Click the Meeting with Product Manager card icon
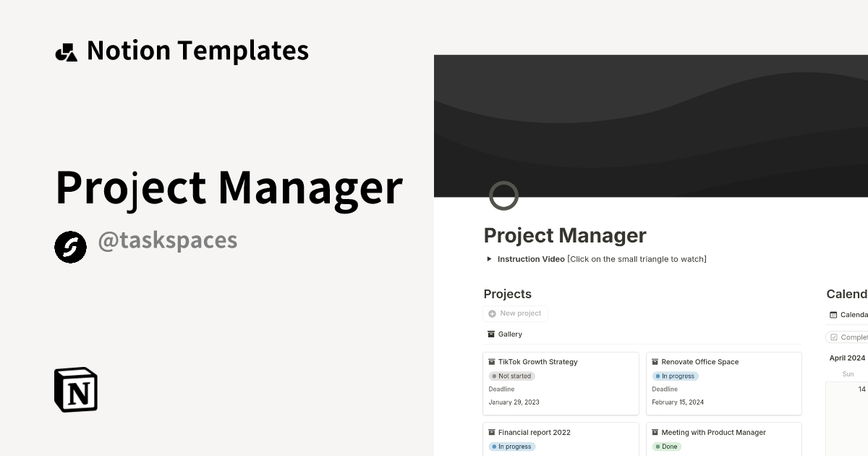Screen dimensions: 868x456 click(x=655, y=432)
